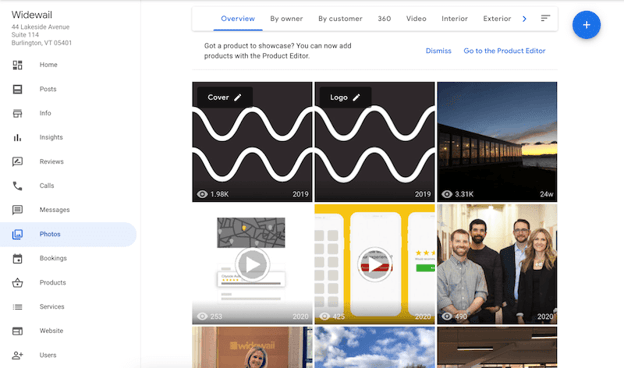Open the Home sidebar icon
Screen dimensions: 624x368
point(18,65)
